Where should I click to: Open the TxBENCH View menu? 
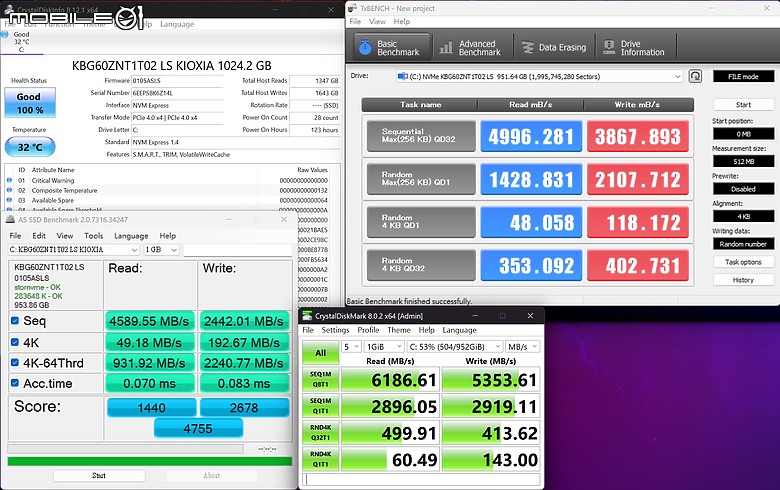(x=377, y=21)
